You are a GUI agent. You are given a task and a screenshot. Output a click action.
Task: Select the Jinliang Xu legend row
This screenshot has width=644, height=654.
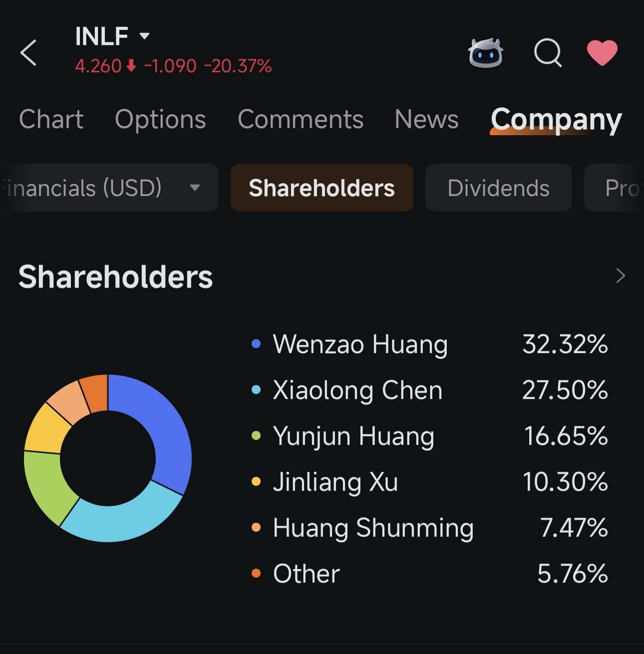pos(429,482)
